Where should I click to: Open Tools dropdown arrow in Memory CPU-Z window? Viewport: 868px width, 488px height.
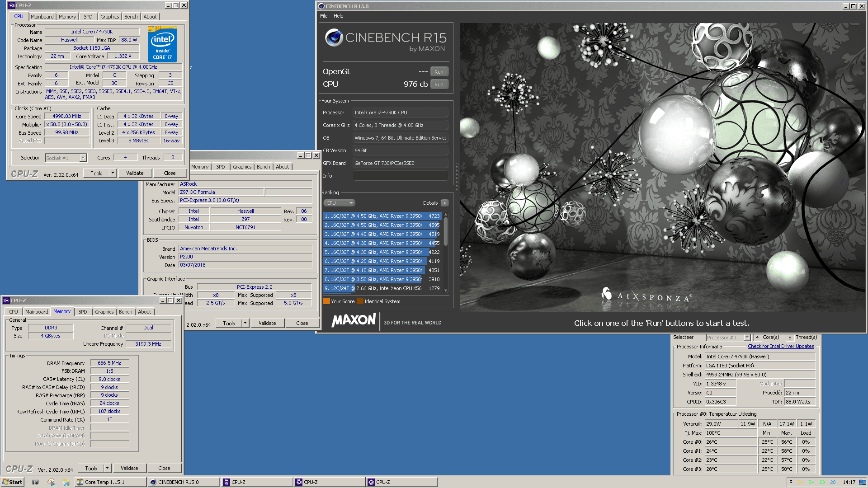(x=107, y=468)
